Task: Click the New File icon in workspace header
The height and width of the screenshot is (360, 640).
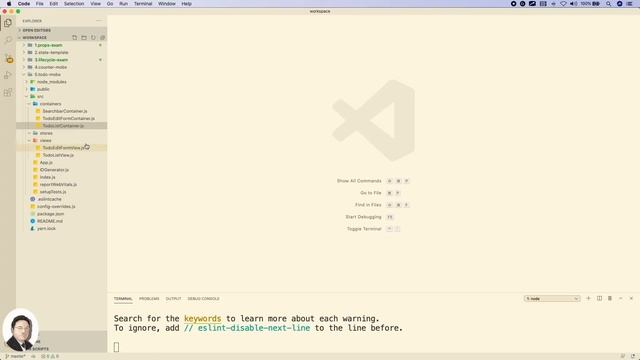Action: [x=74, y=38]
